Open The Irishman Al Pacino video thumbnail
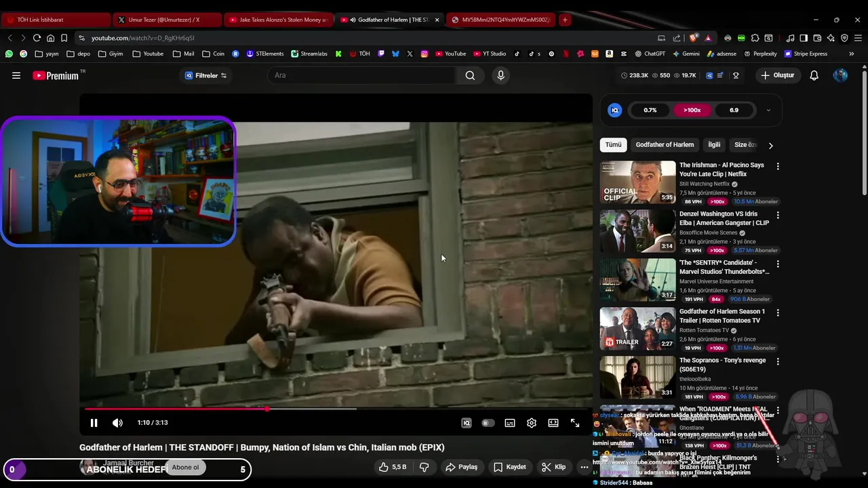868x488 pixels. pyautogui.click(x=637, y=182)
